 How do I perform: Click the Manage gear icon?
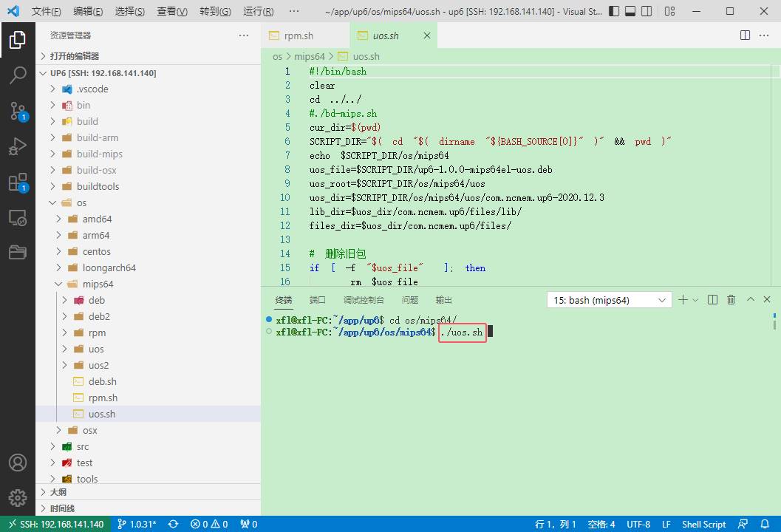[x=18, y=497]
